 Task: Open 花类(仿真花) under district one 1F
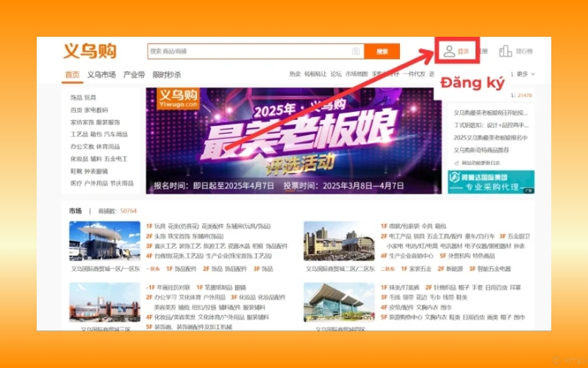tap(183, 226)
